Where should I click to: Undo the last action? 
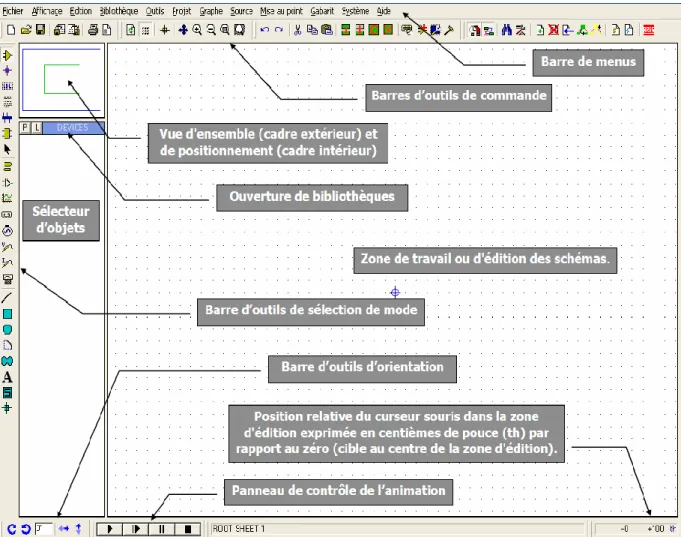264,30
